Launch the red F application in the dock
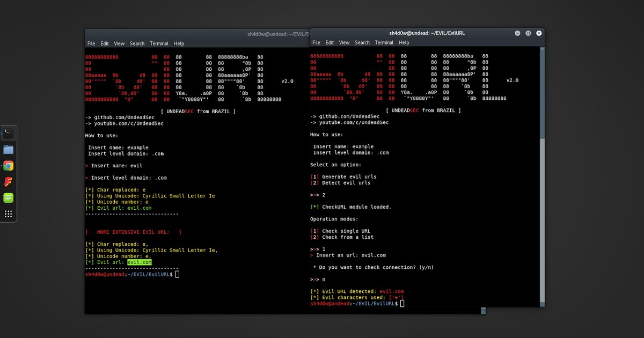The height and width of the screenshot is (338, 644). pos(8,182)
